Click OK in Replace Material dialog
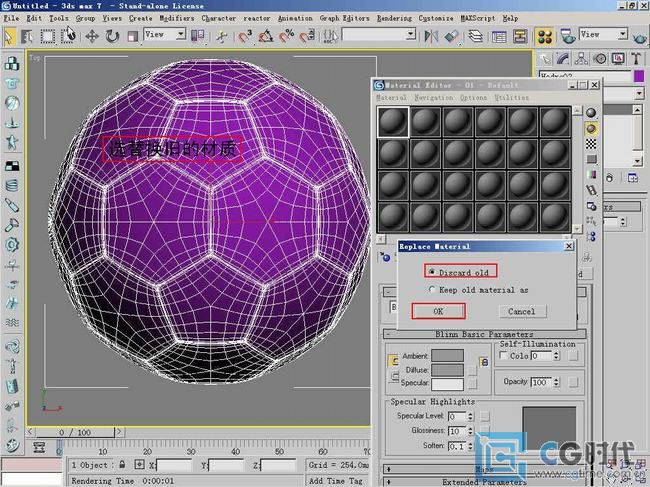This screenshot has height=487, width=650. click(438, 311)
